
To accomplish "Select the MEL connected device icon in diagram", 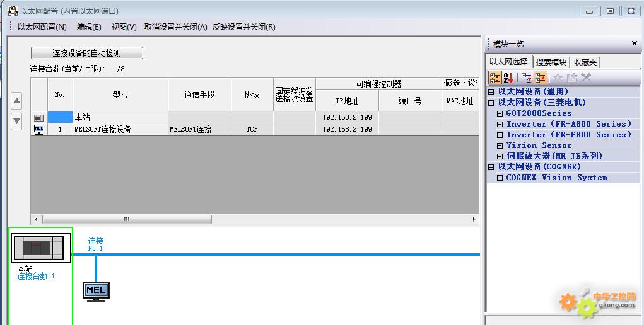I will click(x=96, y=292).
